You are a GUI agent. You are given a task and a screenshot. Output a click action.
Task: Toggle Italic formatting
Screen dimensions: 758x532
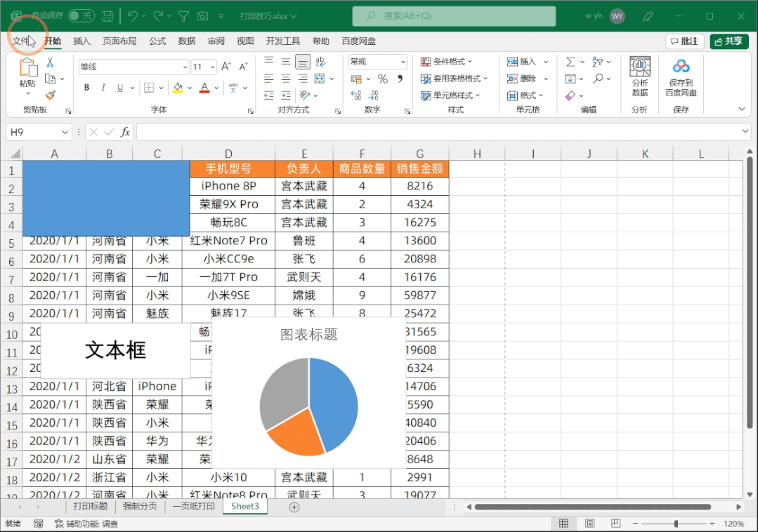103,88
